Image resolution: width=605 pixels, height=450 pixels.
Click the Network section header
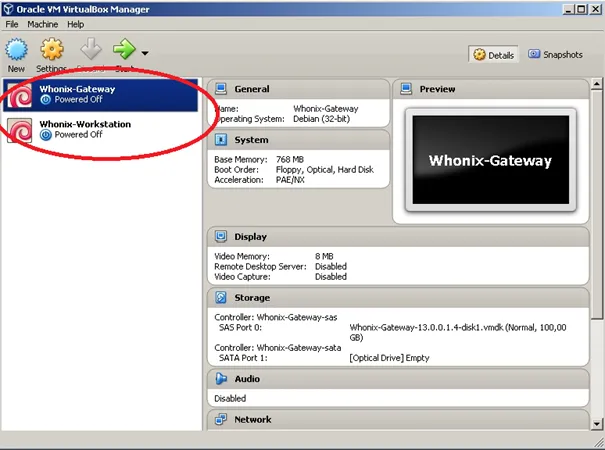coord(398,420)
